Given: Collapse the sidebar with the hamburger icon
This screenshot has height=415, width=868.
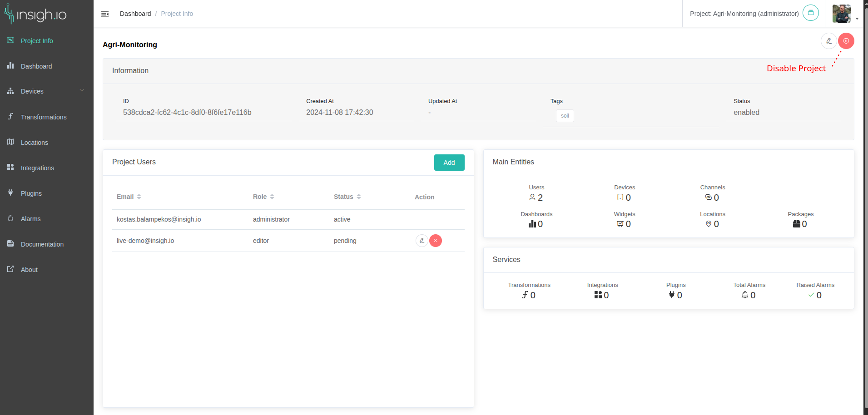Looking at the screenshot, I should point(105,14).
